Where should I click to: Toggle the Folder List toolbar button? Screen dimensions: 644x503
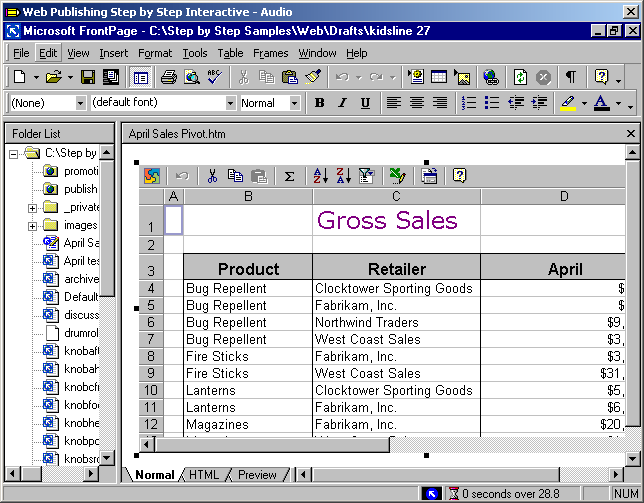(x=140, y=77)
